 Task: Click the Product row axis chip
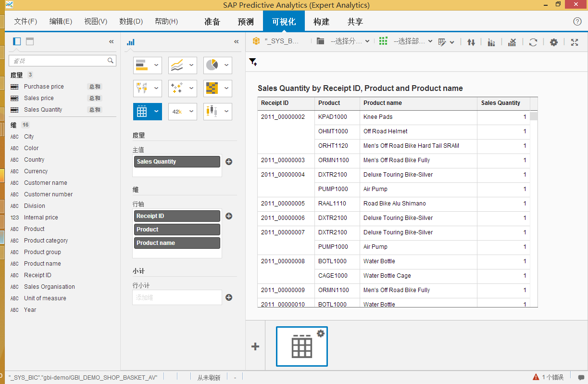click(177, 230)
